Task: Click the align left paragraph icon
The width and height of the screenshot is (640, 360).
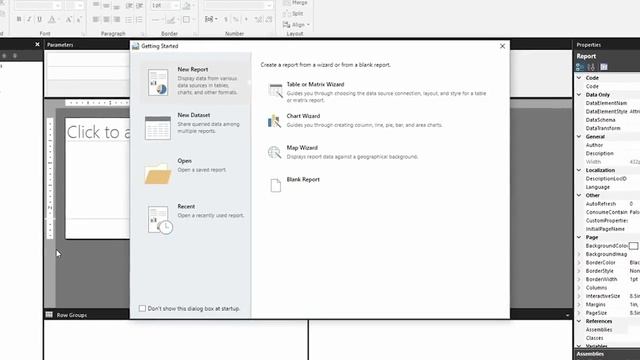Action: point(96,19)
